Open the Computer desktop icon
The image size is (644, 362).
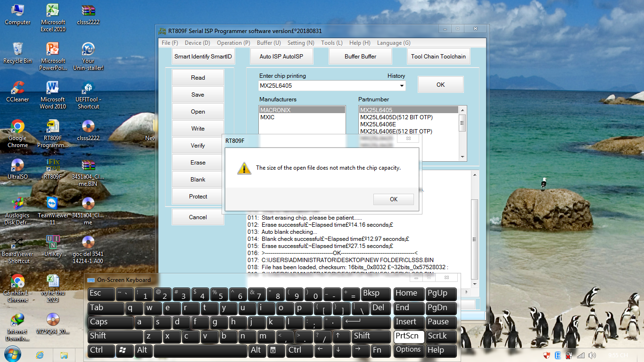(x=17, y=14)
